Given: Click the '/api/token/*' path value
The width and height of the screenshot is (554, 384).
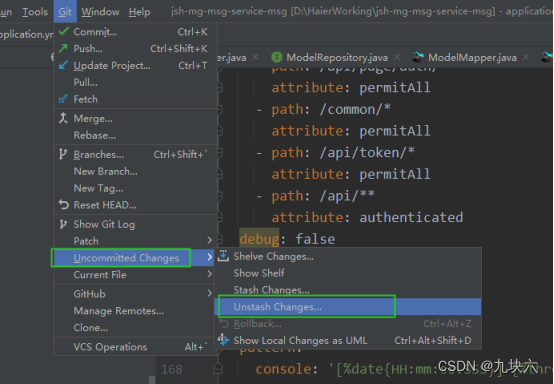Looking at the screenshot, I should coord(367,153).
